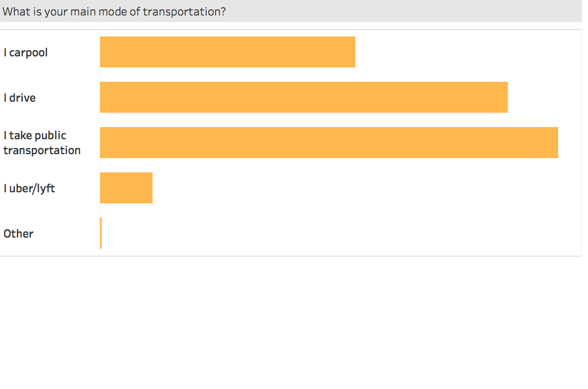Click blank area right of uber/lyft bar
588x389 pixels.
(x=365, y=188)
